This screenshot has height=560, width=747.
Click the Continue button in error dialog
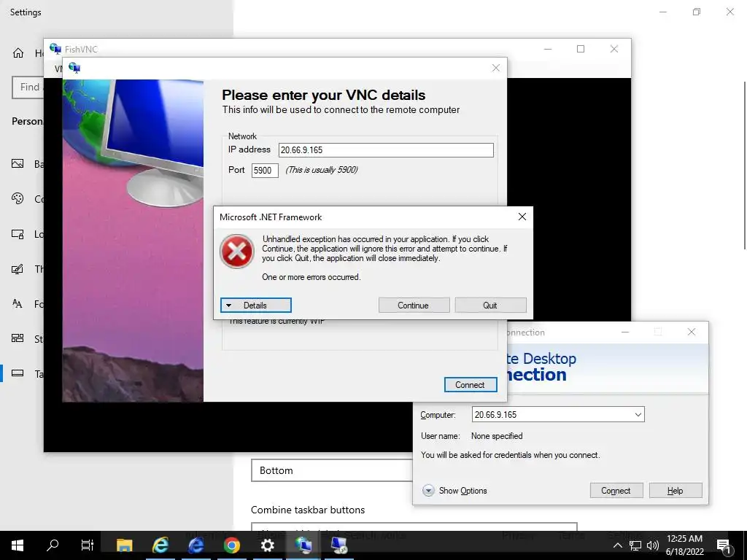(x=414, y=306)
